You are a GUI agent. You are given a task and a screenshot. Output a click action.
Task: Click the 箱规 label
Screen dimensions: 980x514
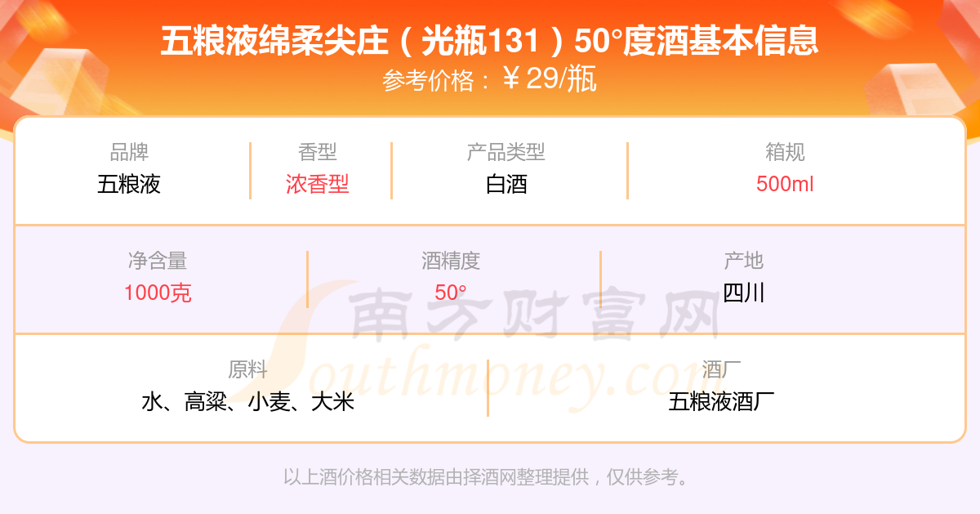[785, 152]
